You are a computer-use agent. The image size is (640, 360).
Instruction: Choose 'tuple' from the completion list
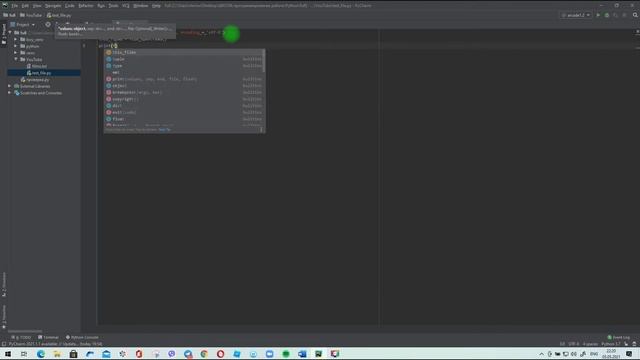tap(184, 59)
